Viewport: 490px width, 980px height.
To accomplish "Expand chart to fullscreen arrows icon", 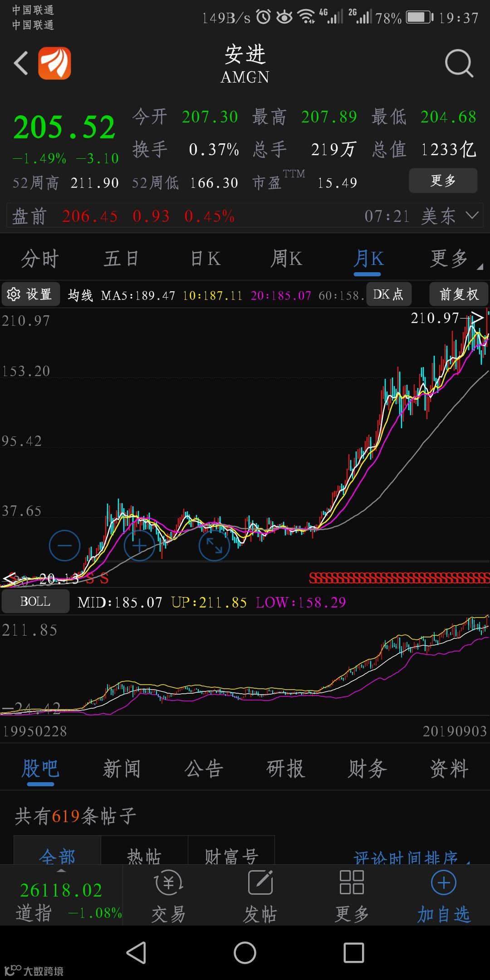I will click(x=214, y=545).
